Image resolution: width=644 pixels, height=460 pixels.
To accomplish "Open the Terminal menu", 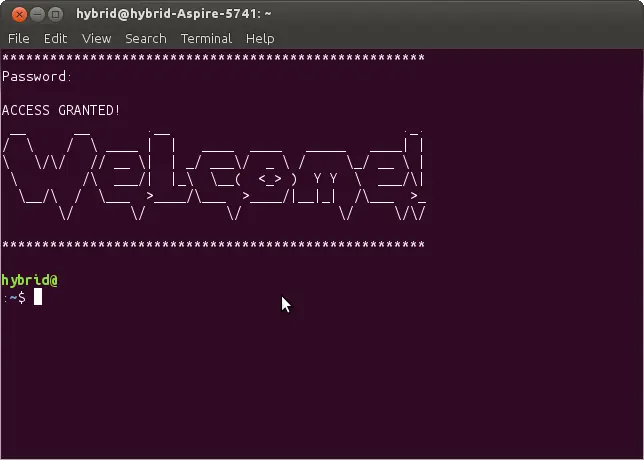I will [206, 39].
